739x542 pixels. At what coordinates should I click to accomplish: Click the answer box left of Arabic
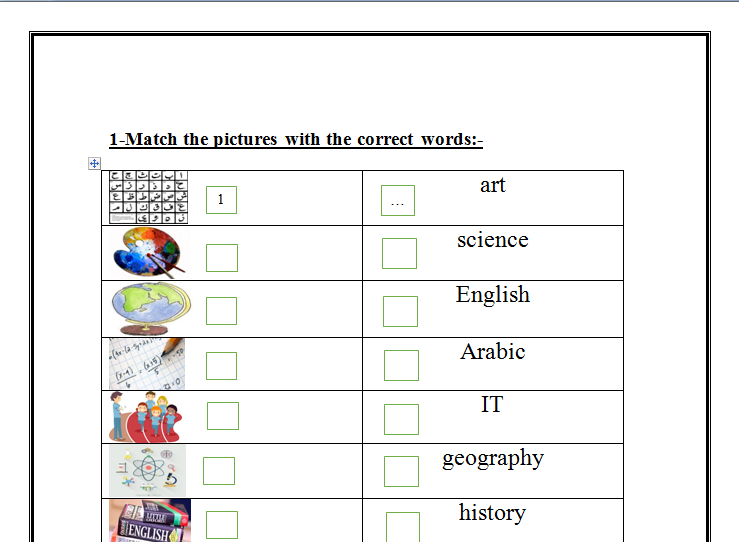tap(401, 365)
